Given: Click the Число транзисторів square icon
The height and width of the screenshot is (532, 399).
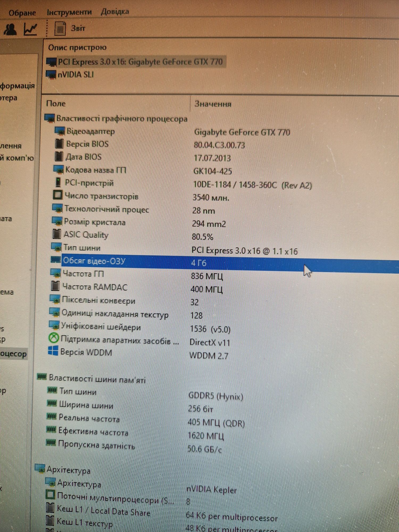Looking at the screenshot, I should 58,195.
